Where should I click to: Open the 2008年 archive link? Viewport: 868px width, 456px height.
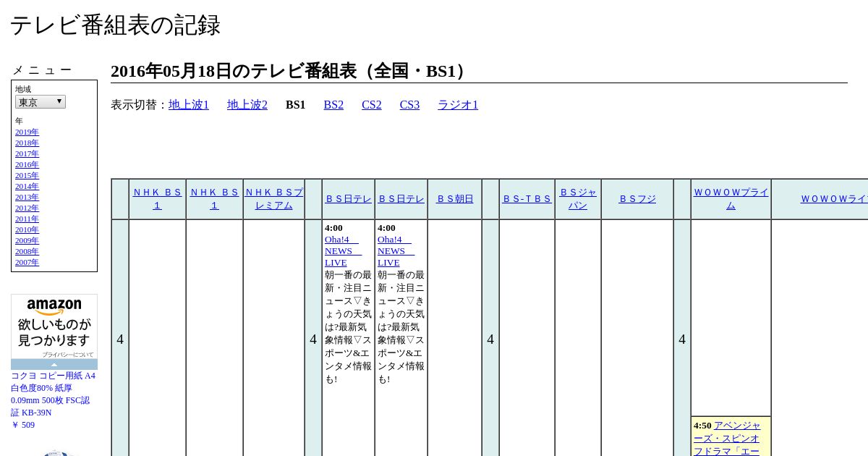27,252
